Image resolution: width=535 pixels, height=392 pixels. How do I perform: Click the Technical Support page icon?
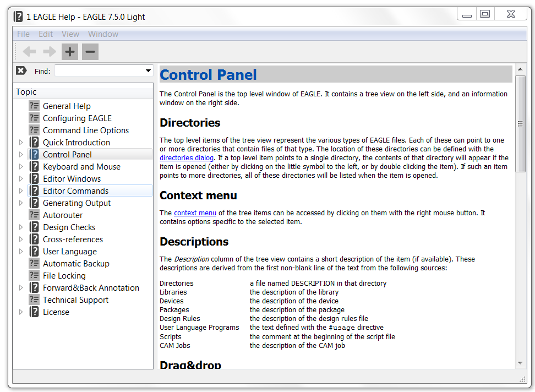pos(34,300)
